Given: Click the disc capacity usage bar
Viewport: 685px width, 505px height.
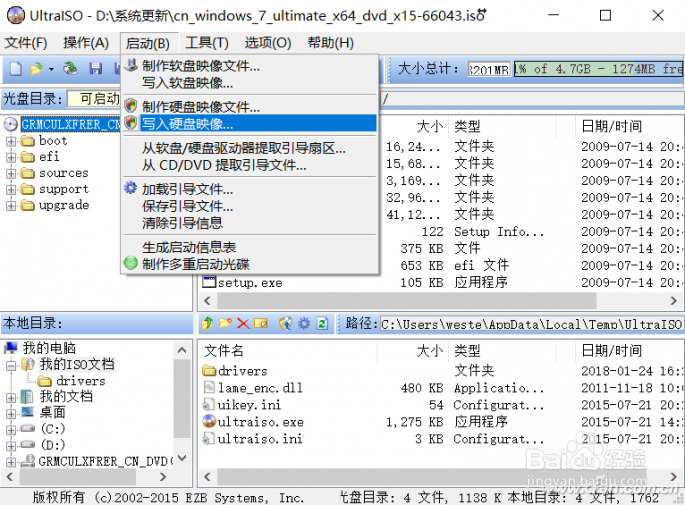Looking at the screenshot, I should click(598, 69).
